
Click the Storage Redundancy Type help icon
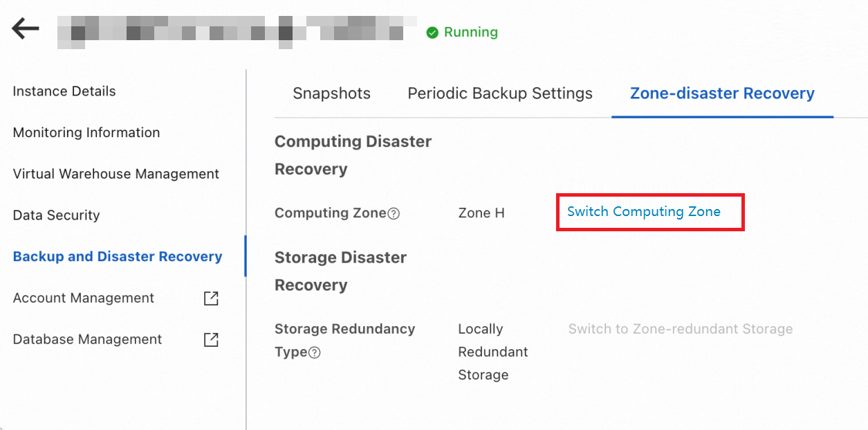point(314,352)
